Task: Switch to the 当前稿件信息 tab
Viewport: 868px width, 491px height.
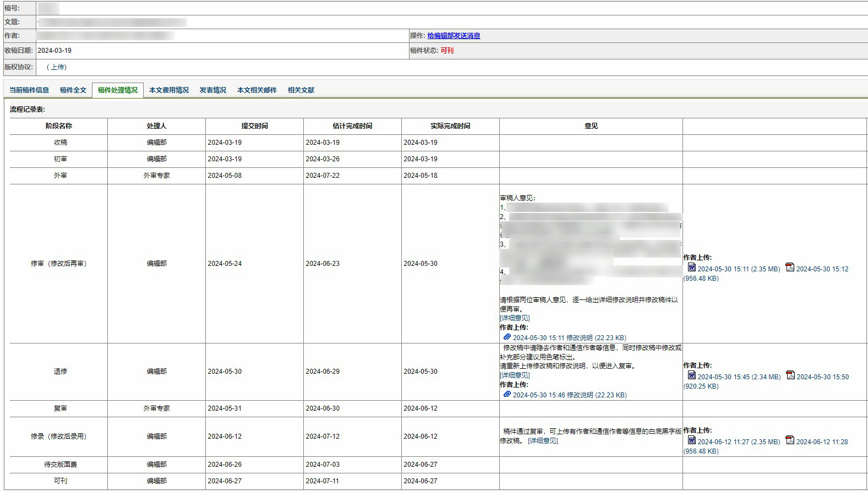Action: (29, 90)
